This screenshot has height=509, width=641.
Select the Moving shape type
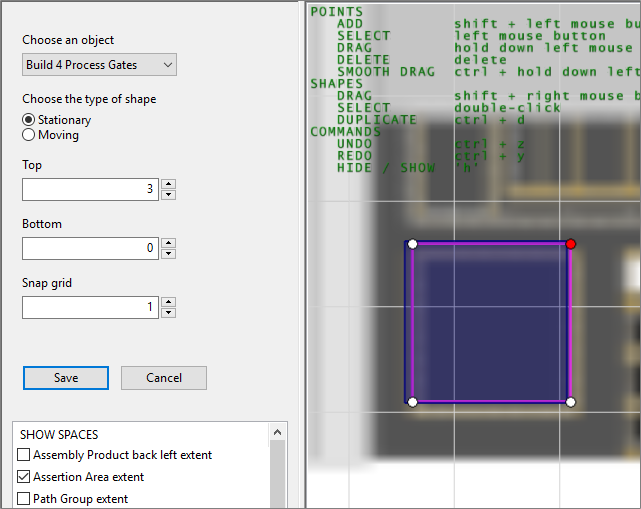pyautogui.click(x=28, y=135)
